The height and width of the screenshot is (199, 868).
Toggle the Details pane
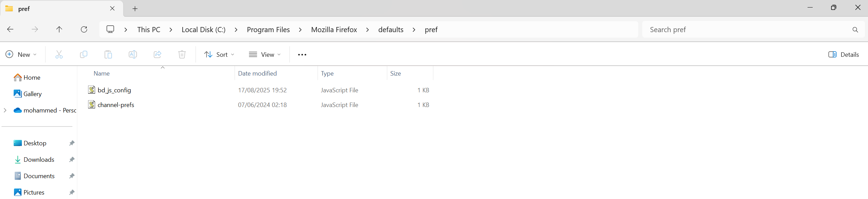[843, 54]
